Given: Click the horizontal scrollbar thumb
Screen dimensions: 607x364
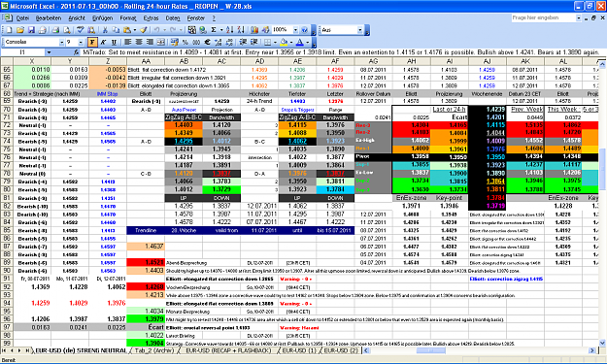Looking at the screenshot, I should pyautogui.click(x=430, y=350).
